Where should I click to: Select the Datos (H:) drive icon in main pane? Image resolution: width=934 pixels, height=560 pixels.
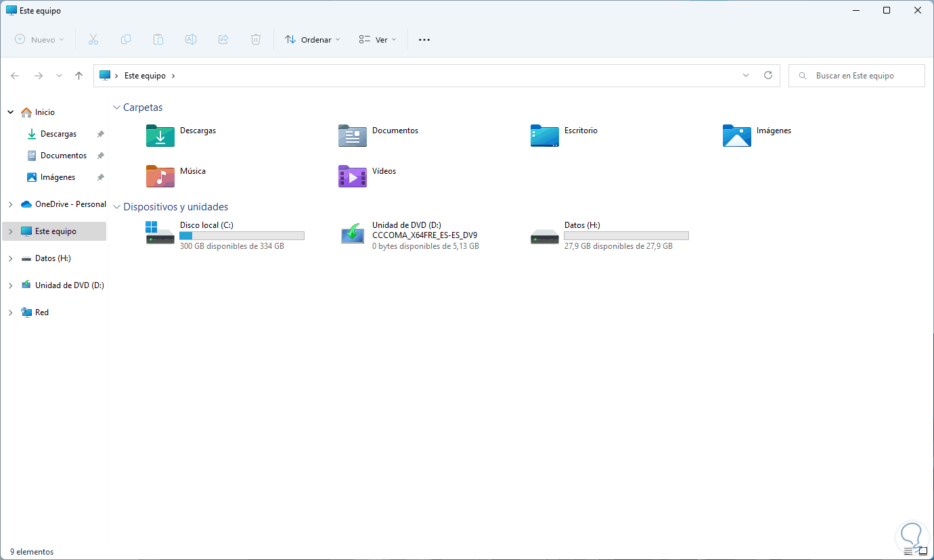click(x=545, y=235)
